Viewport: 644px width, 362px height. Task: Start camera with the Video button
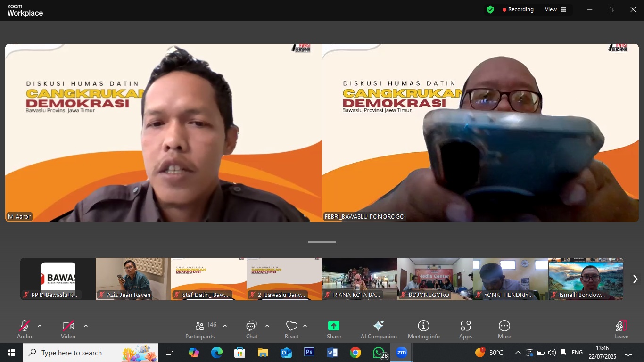(x=68, y=329)
